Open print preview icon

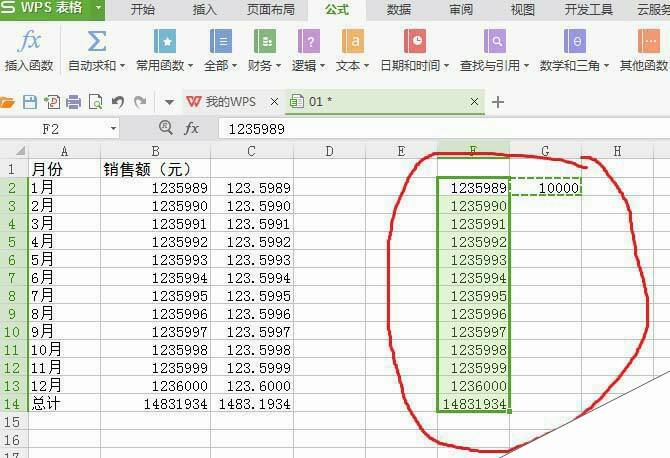(x=95, y=102)
